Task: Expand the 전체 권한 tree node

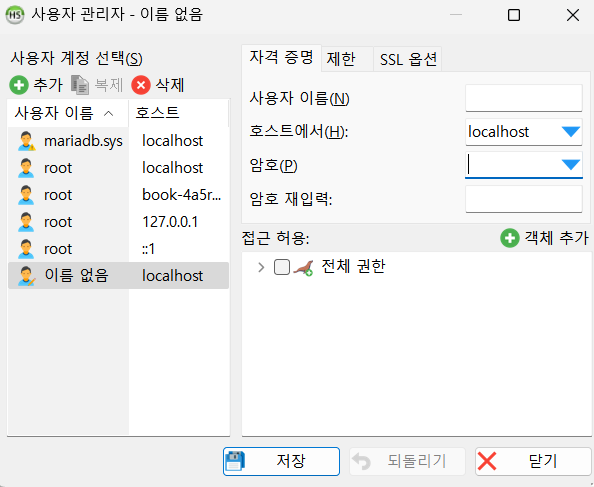Action: coord(261,267)
